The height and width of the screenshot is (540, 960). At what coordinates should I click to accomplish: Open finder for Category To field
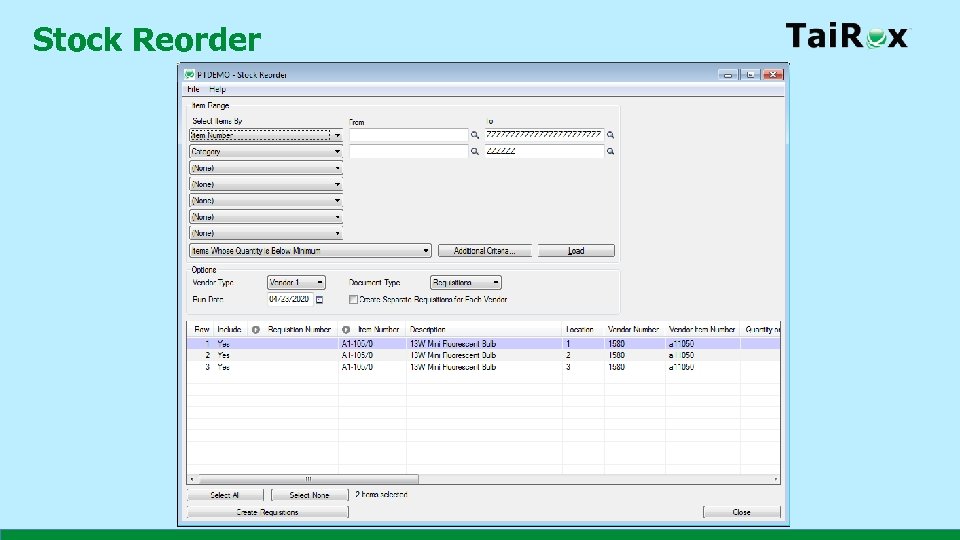pyautogui.click(x=610, y=151)
